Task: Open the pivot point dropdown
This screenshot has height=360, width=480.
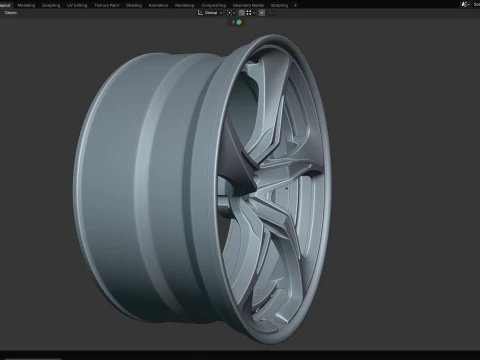Action: (231, 13)
